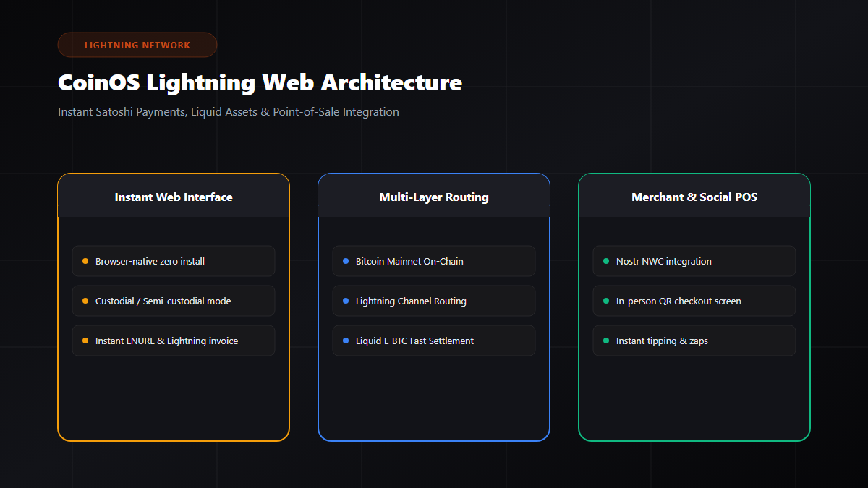Open the Multi-Layer Routing card header

434,196
